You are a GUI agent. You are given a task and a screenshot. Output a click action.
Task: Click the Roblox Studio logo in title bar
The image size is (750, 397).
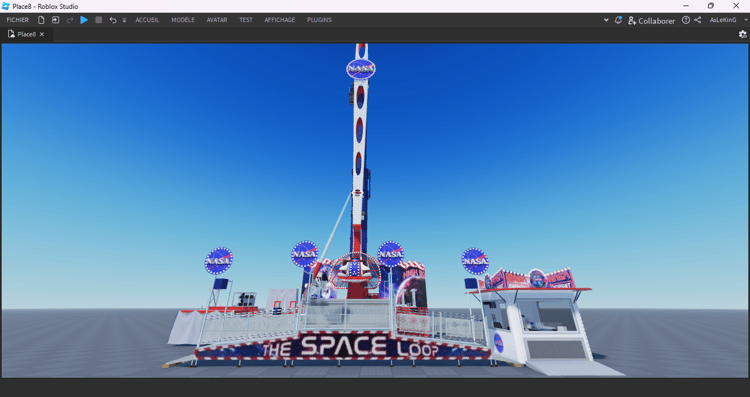pos(6,6)
